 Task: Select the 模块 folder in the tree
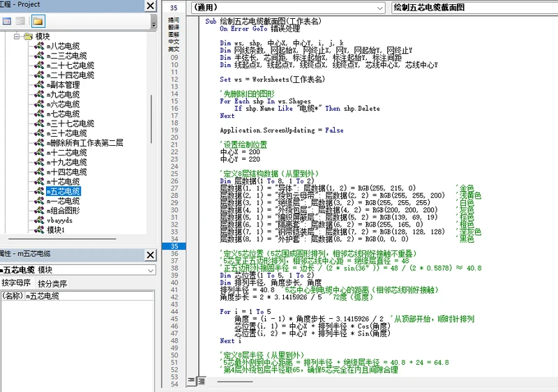pos(43,36)
